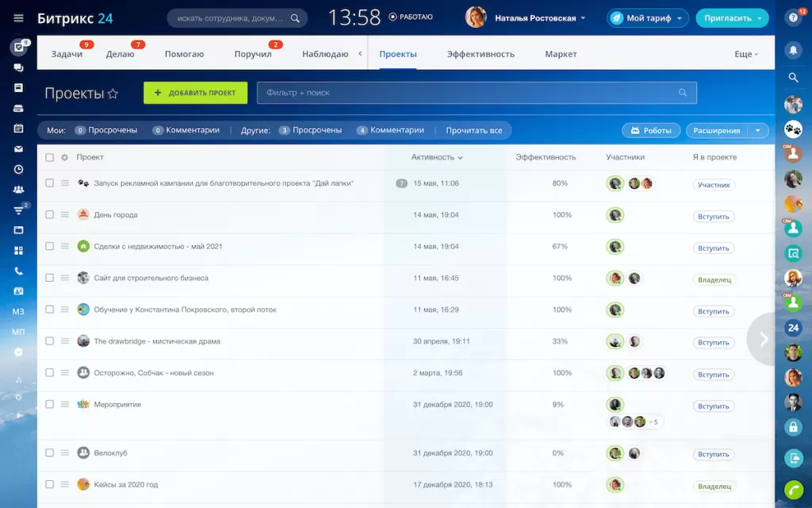812x508 pixels.
Task: Switch to the Эффективность tab
Action: [x=481, y=54]
